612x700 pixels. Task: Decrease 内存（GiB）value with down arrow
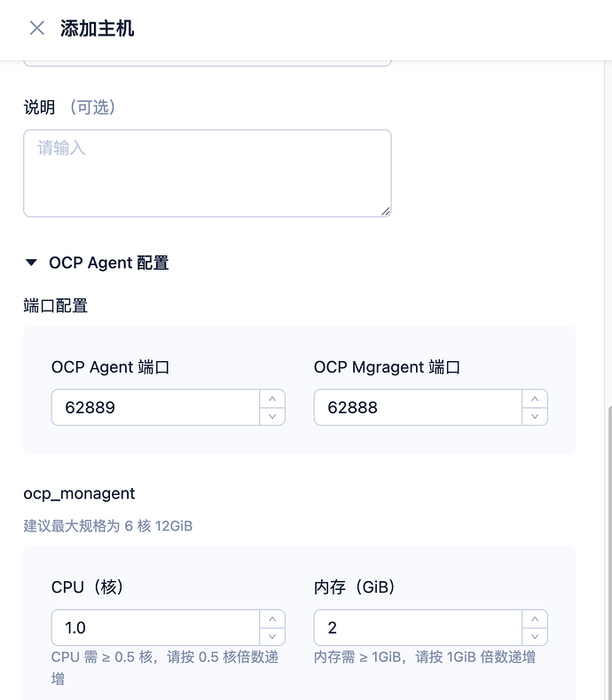click(535, 636)
